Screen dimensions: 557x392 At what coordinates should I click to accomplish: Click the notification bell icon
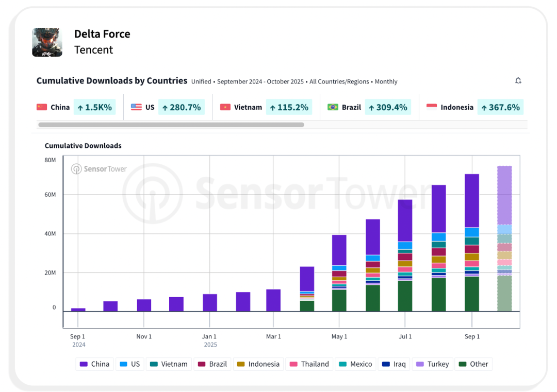(518, 81)
